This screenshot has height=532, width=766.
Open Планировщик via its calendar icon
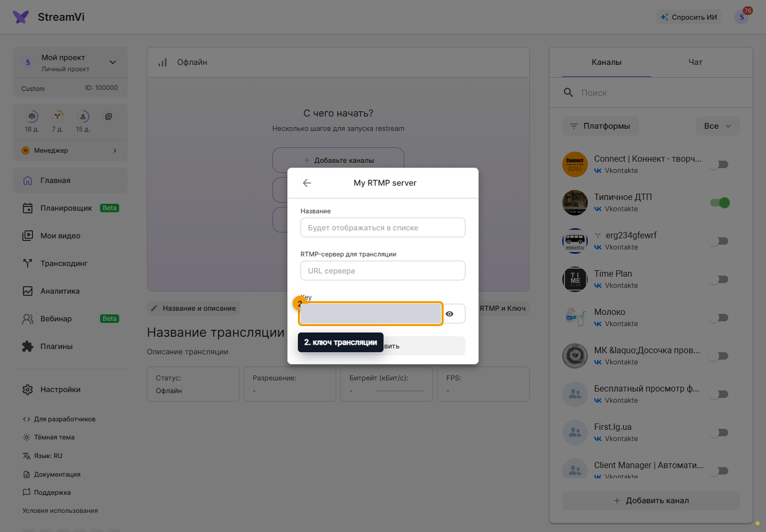pyautogui.click(x=28, y=208)
